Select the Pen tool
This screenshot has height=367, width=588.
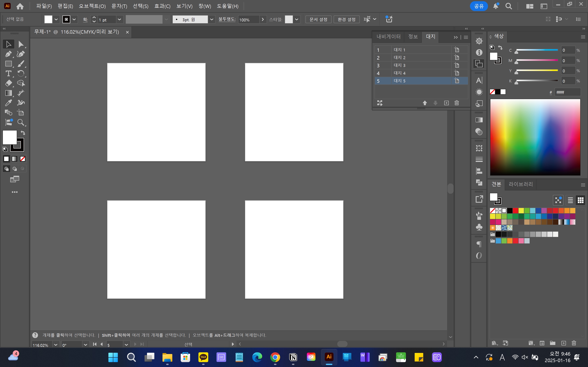(8, 54)
